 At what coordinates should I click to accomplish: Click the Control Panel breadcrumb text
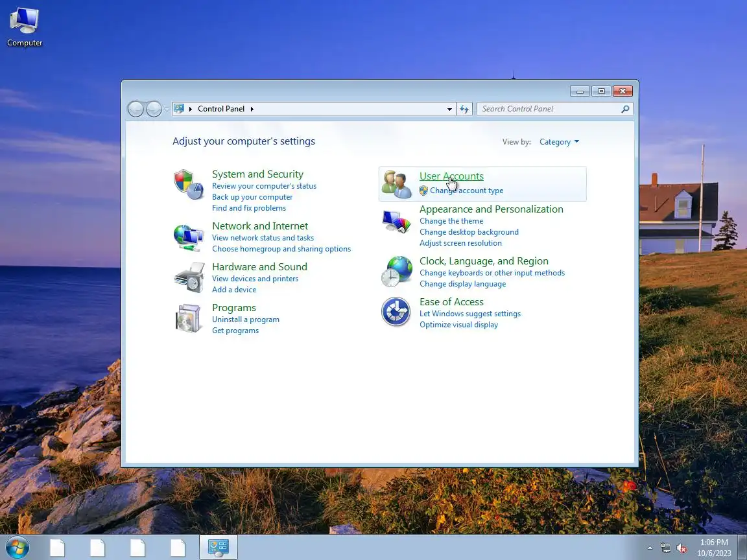[x=221, y=109]
